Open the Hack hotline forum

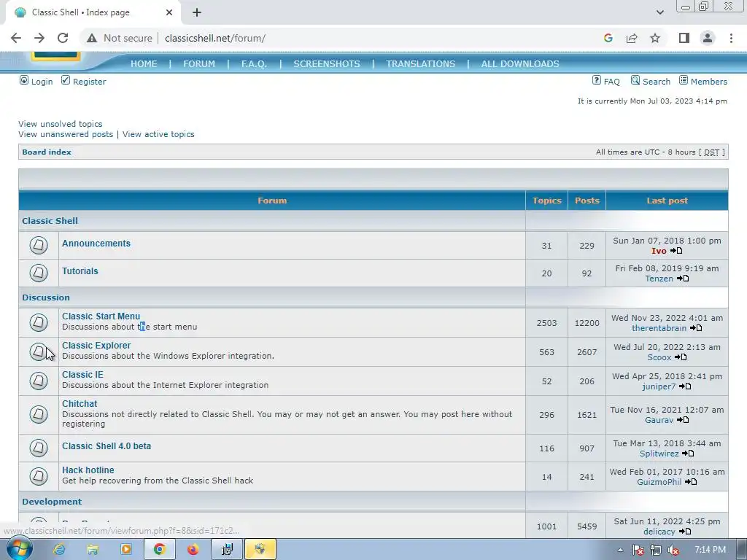[x=88, y=470]
